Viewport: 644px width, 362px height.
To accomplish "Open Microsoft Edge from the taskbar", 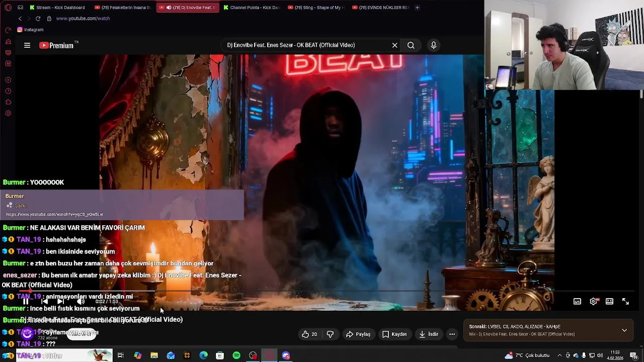I will pyautogui.click(x=203, y=355).
